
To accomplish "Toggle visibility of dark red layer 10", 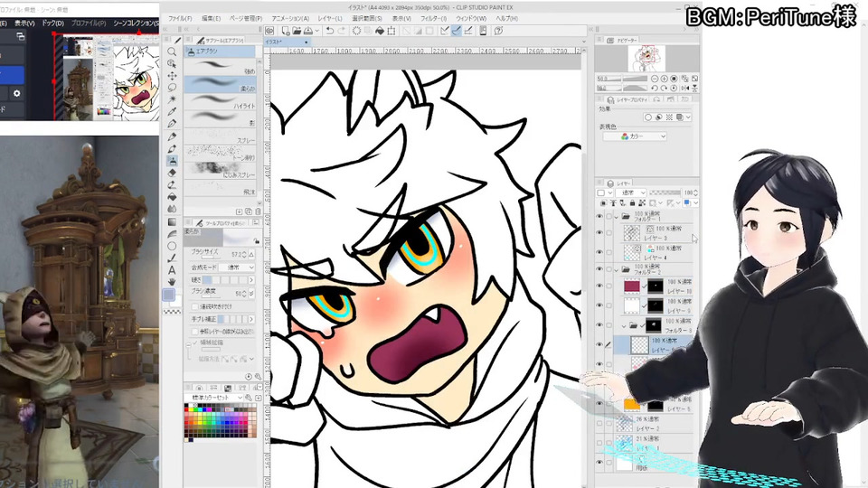I will coord(599,286).
